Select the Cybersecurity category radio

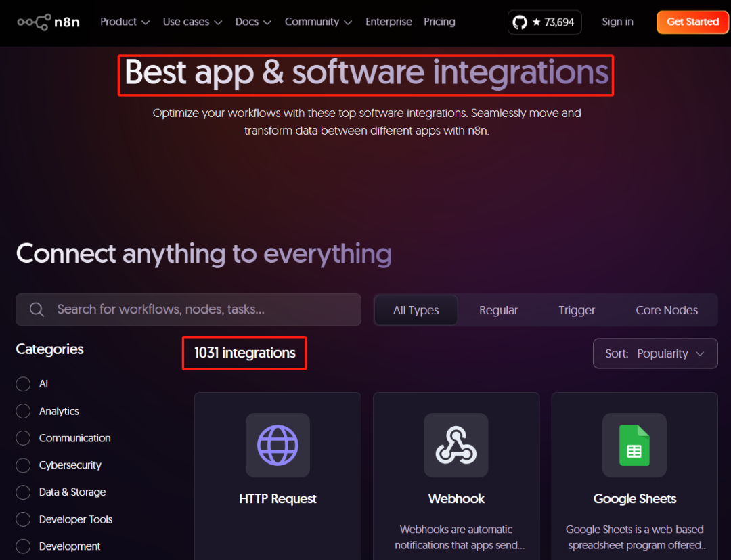coord(23,465)
